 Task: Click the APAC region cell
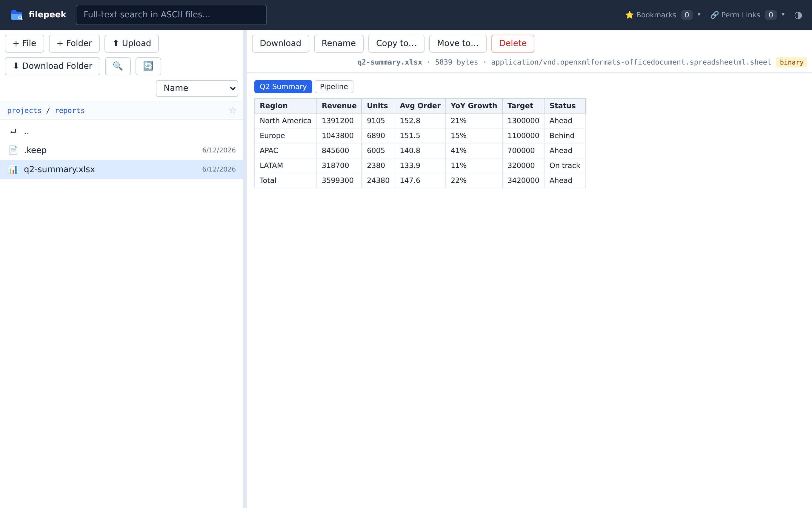[285, 151]
